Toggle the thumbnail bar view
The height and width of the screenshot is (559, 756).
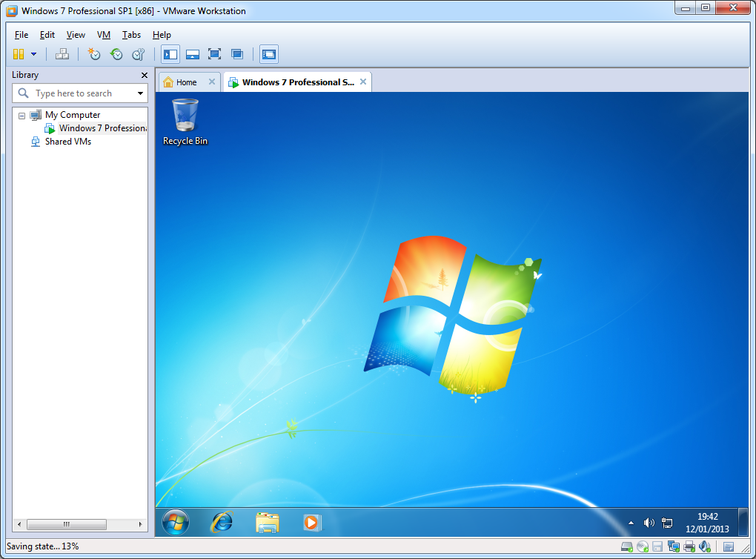(x=193, y=54)
